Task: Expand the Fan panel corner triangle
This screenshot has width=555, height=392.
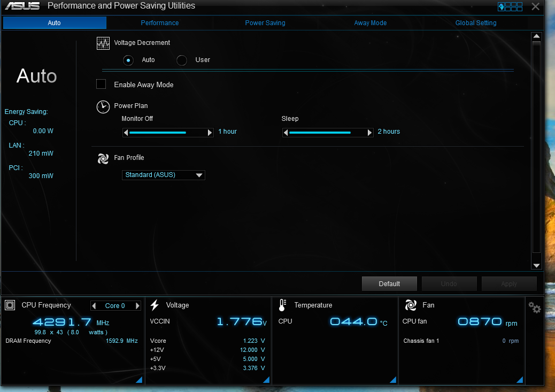Action: (x=520, y=380)
